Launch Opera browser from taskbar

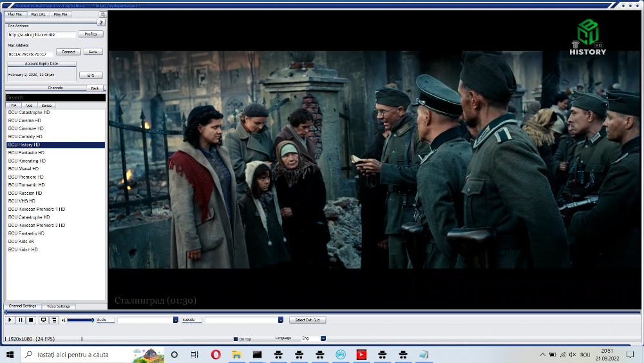216,355
